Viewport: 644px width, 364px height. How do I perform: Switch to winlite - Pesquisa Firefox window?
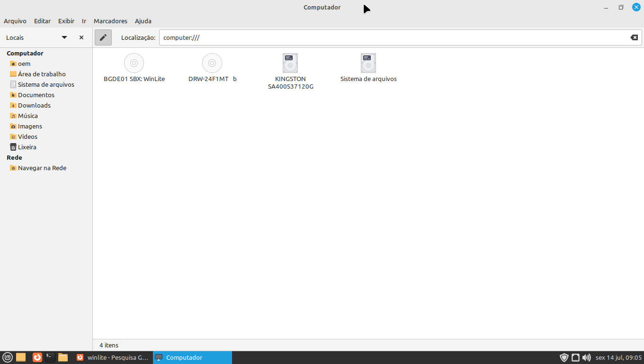coord(113,357)
